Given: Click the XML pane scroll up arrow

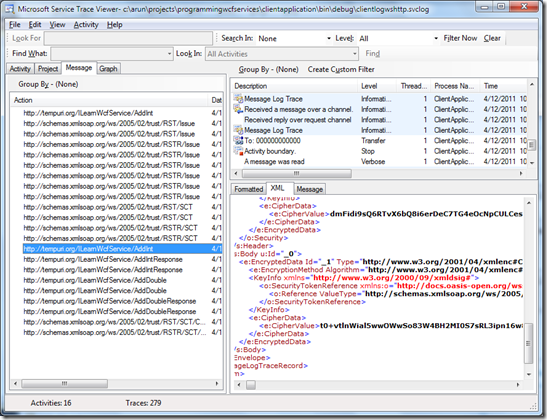Looking at the screenshot, I should pyautogui.click(x=529, y=203).
